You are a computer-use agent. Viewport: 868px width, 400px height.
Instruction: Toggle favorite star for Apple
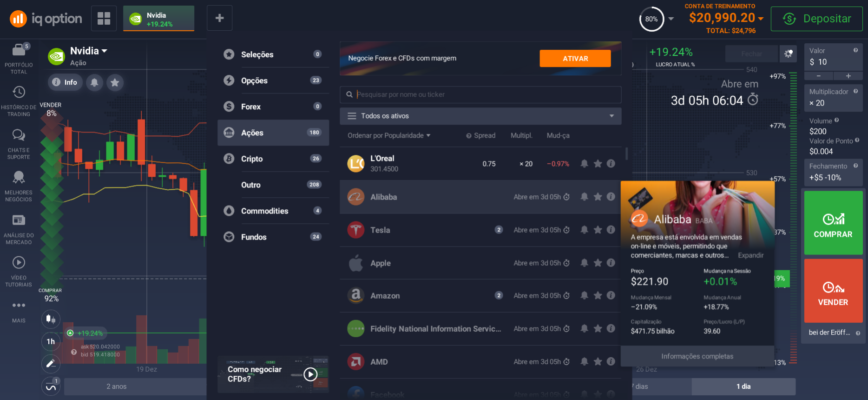tap(598, 263)
